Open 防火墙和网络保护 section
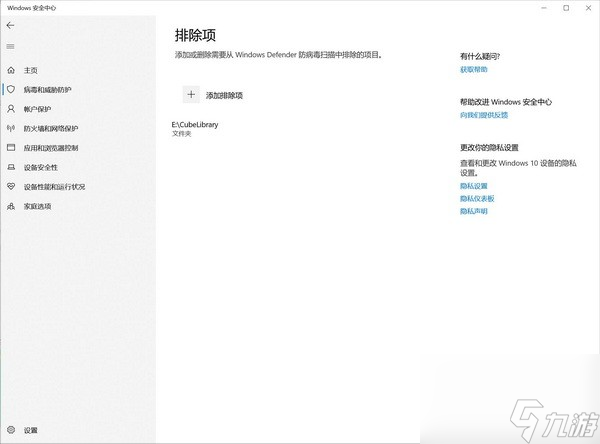 tap(51, 129)
